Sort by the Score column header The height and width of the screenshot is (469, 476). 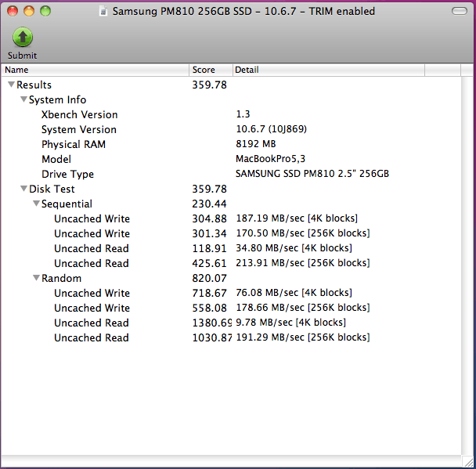click(211, 70)
